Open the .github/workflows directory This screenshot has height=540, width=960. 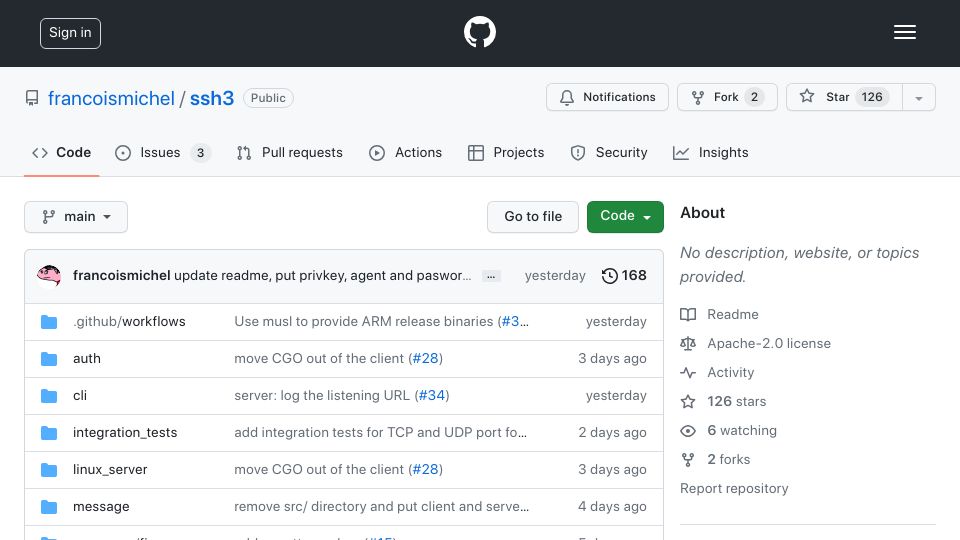click(x=129, y=321)
